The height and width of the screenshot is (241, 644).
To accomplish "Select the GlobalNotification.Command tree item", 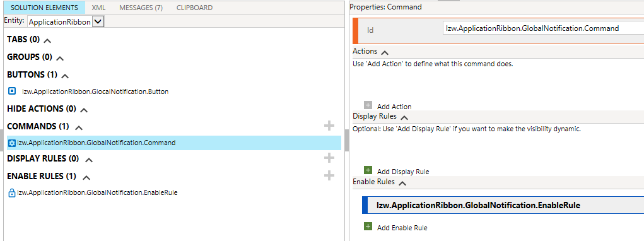I will [x=174, y=143].
